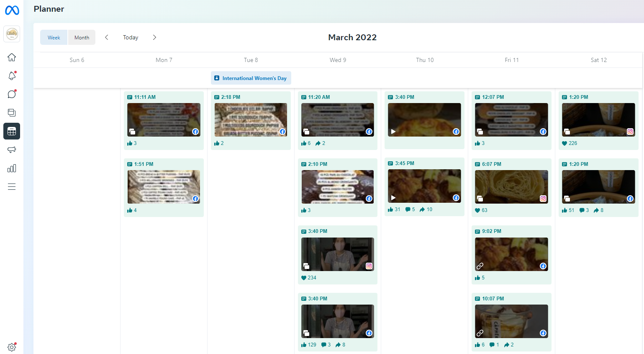
Task: Open Friday 10:07 PM link post
Action: (x=511, y=321)
